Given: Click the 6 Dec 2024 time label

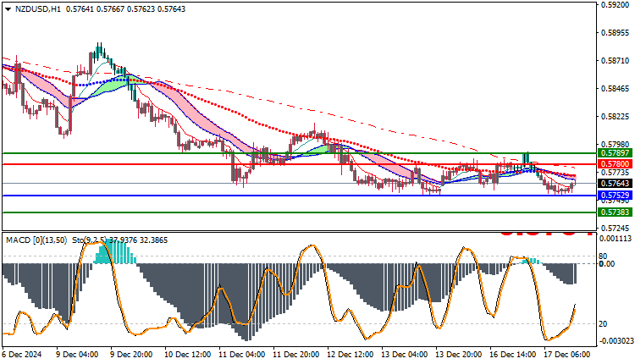Looking at the screenshot, I should (22, 355).
